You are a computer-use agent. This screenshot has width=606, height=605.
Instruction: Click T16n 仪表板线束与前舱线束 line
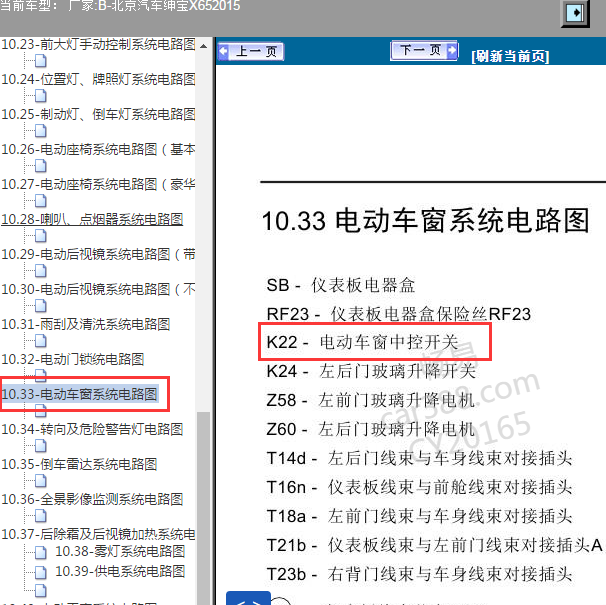[419, 487]
